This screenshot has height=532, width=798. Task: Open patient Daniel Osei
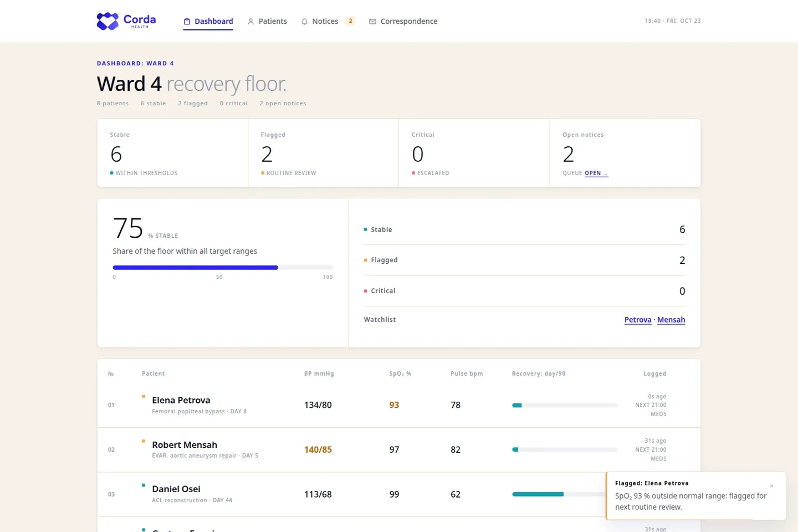tap(176, 489)
